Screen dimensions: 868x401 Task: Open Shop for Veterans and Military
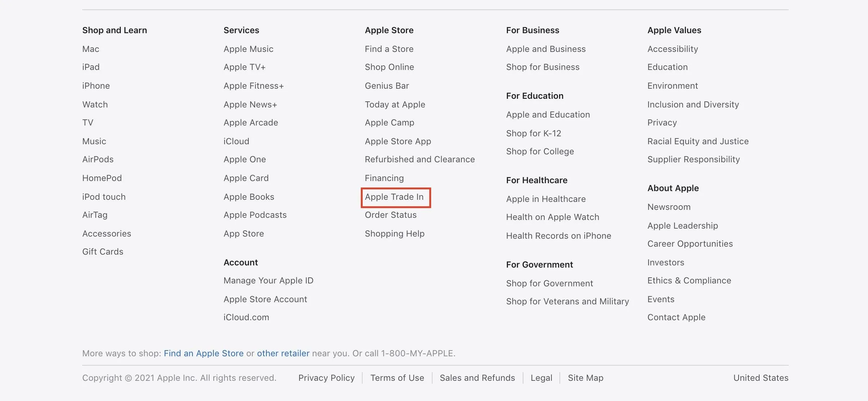pyautogui.click(x=567, y=301)
